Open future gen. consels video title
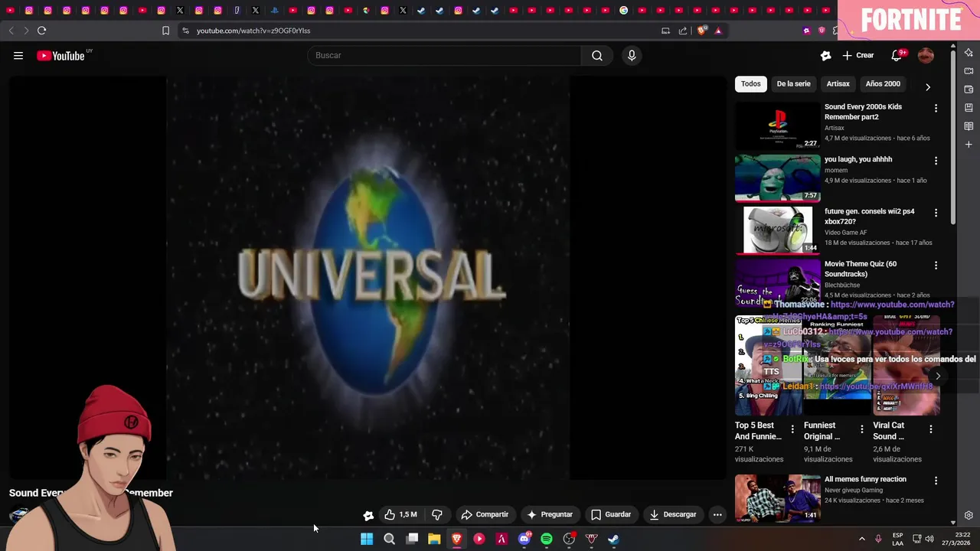Screen dimensions: 980x551 pos(869,217)
